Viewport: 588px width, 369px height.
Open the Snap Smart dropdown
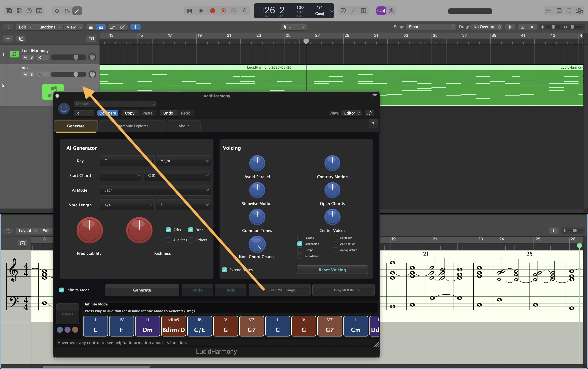(431, 27)
